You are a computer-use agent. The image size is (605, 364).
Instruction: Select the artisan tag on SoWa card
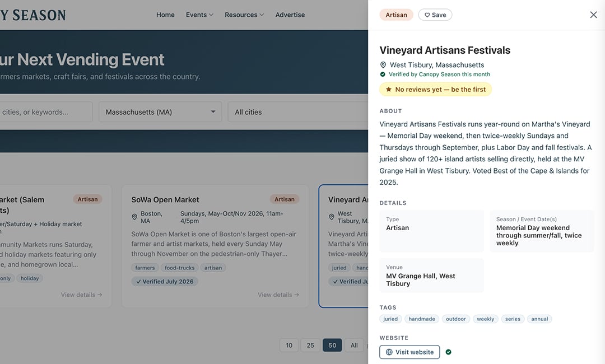point(213,268)
